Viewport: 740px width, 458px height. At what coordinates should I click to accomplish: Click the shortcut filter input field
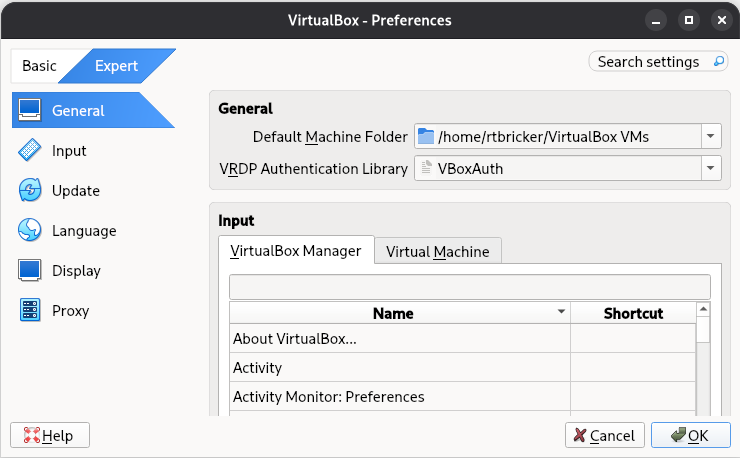(470, 287)
